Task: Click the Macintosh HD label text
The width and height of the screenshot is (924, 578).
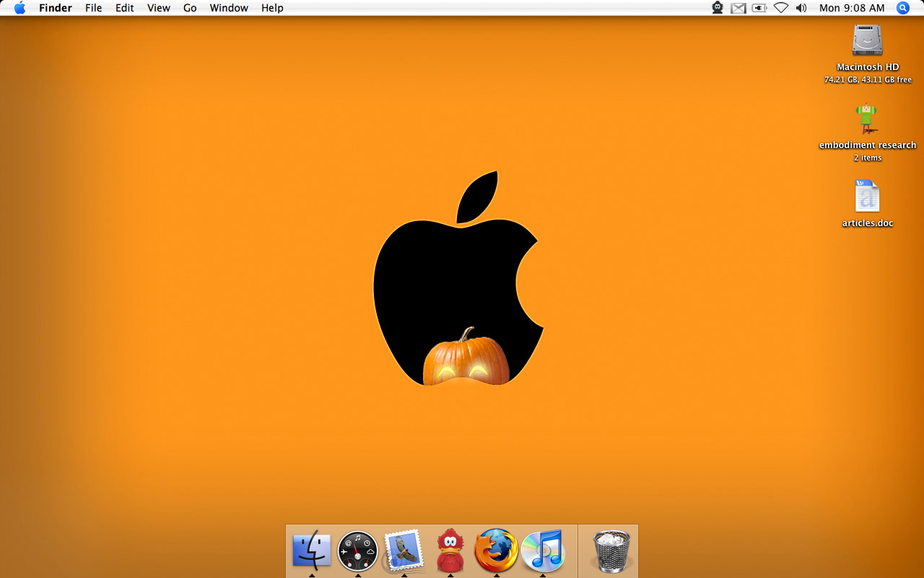Action: click(x=868, y=67)
